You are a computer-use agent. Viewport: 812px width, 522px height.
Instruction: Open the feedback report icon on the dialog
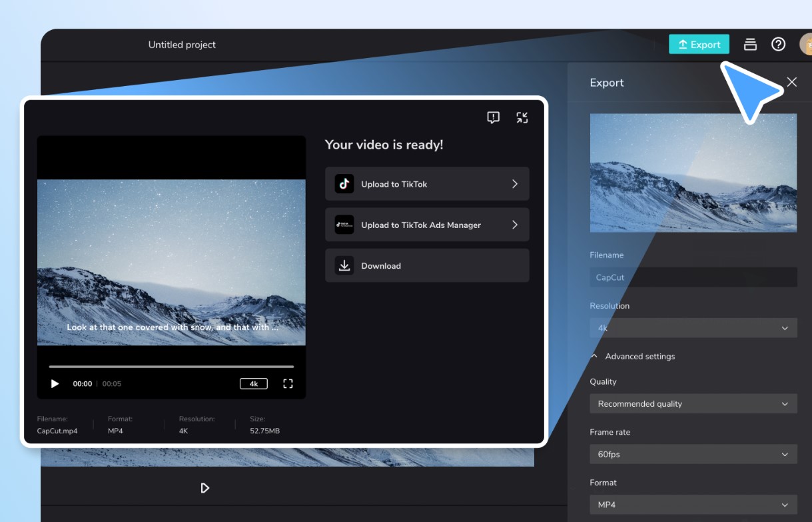(x=493, y=117)
